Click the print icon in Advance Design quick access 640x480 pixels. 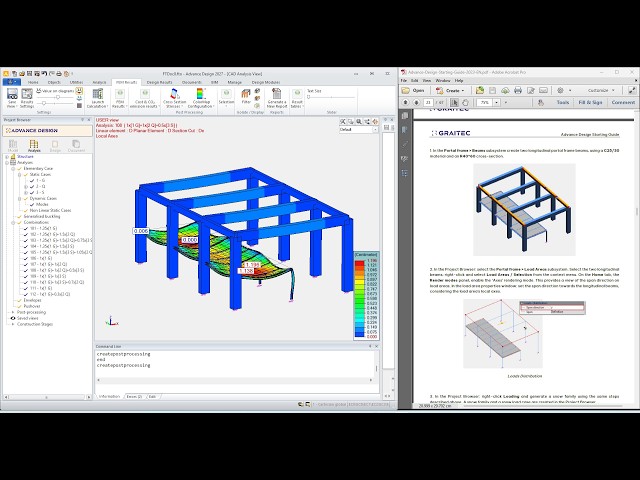[x=59, y=74]
